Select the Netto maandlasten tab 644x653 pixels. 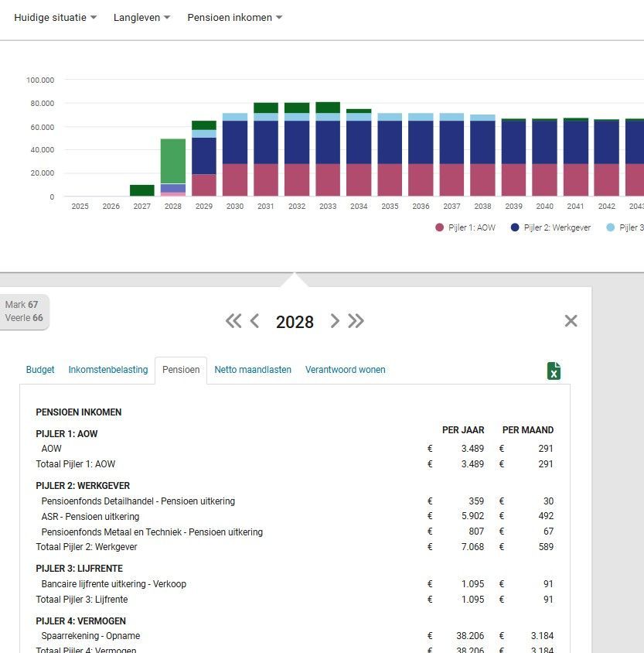253,370
